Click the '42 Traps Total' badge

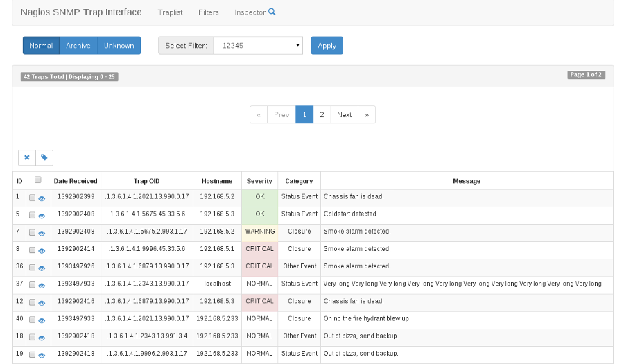tap(69, 77)
